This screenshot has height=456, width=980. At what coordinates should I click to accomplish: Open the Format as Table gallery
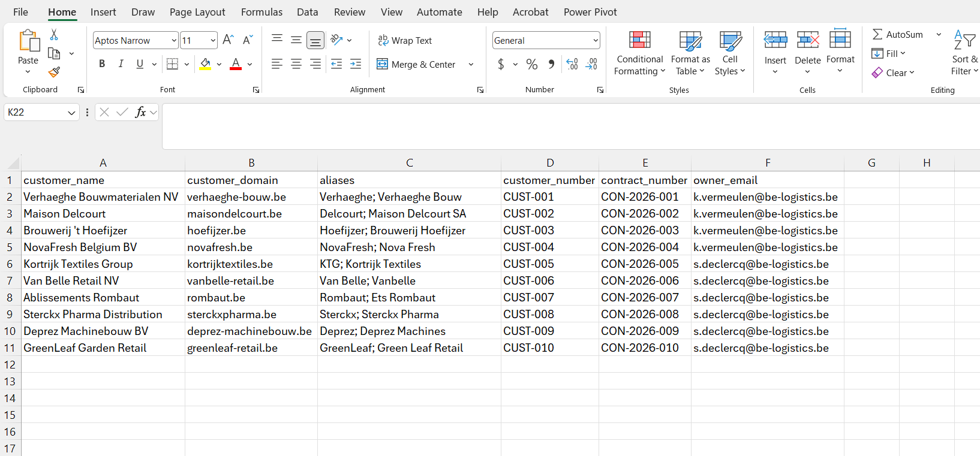pyautogui.click(x=690, y=53)
